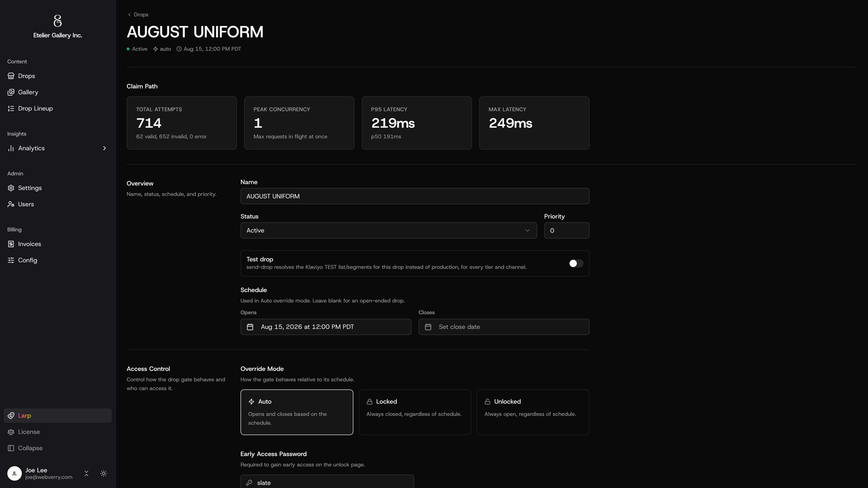This screenshot has height=488, width=868.
Task: Select the Unlocked override mode card
Action: [533, 412]
